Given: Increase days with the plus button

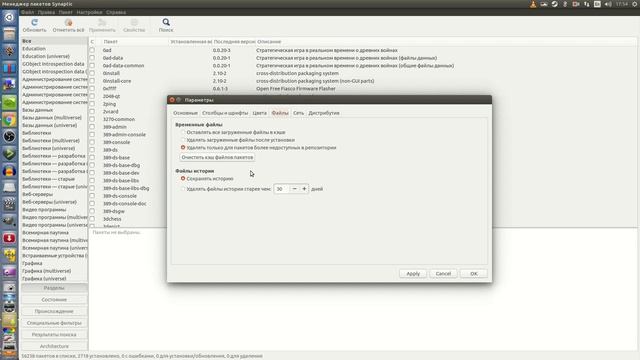Looking at the screenshot, I should 304,189.
